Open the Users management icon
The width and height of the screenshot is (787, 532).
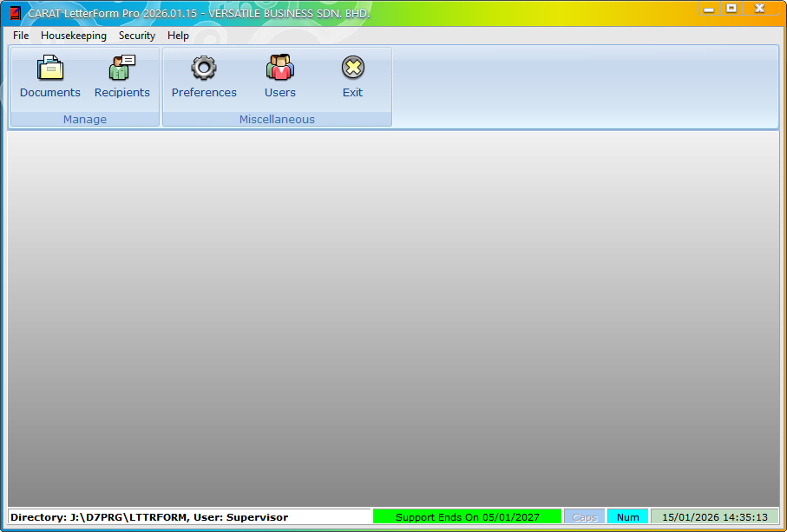point(279,76)
